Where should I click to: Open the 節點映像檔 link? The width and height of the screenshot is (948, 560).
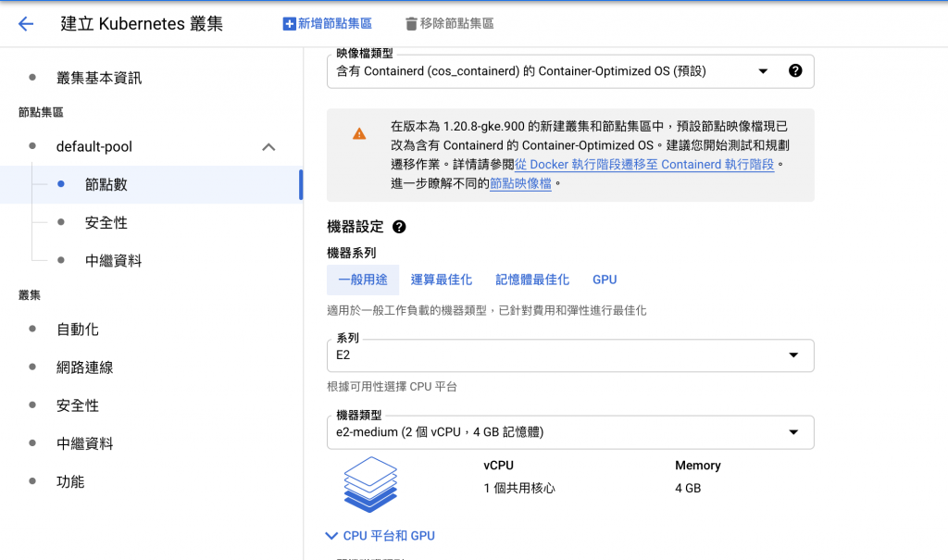520,183
